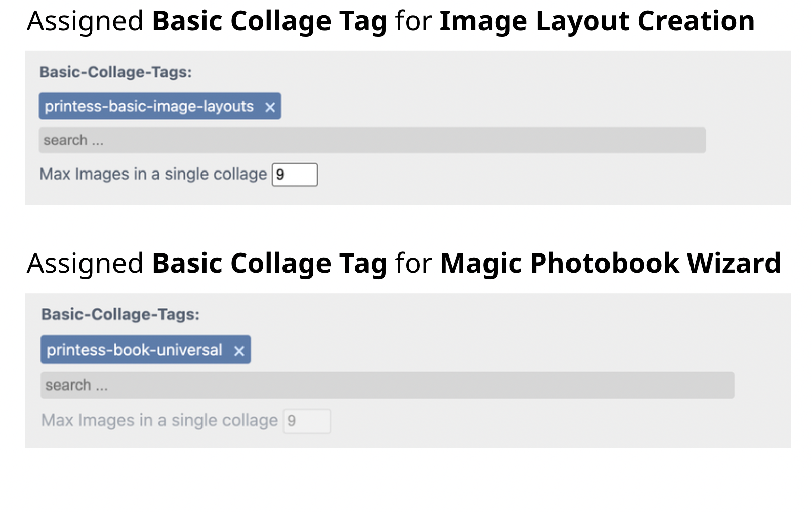Click the × icon on printess-basic-image-layouts tag

[x=271, y=106]
